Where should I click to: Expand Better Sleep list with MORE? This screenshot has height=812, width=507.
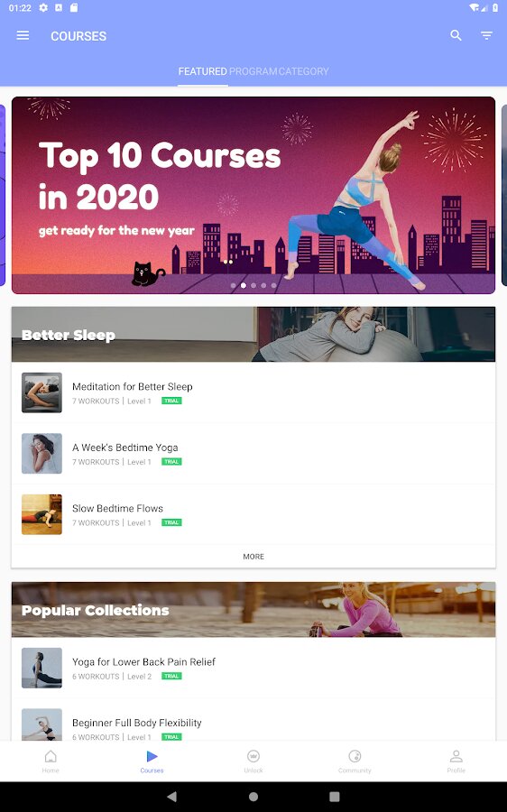(253, 557)
